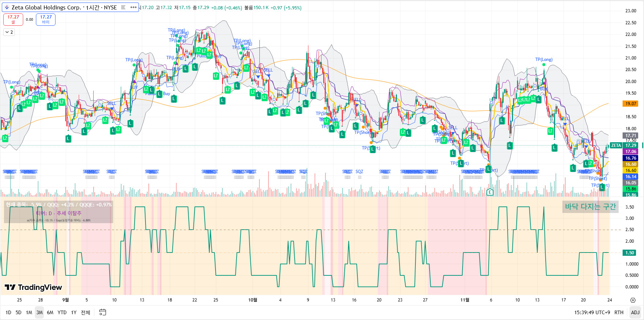This screenshot has height=320, width=644.
Task: Open the RTH session menu
Action: 619,312
